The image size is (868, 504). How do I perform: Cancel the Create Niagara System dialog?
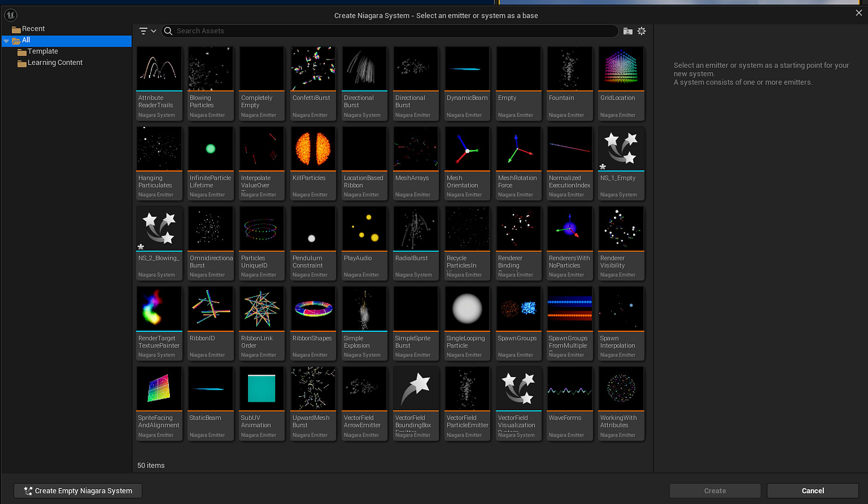pos(813,491)
